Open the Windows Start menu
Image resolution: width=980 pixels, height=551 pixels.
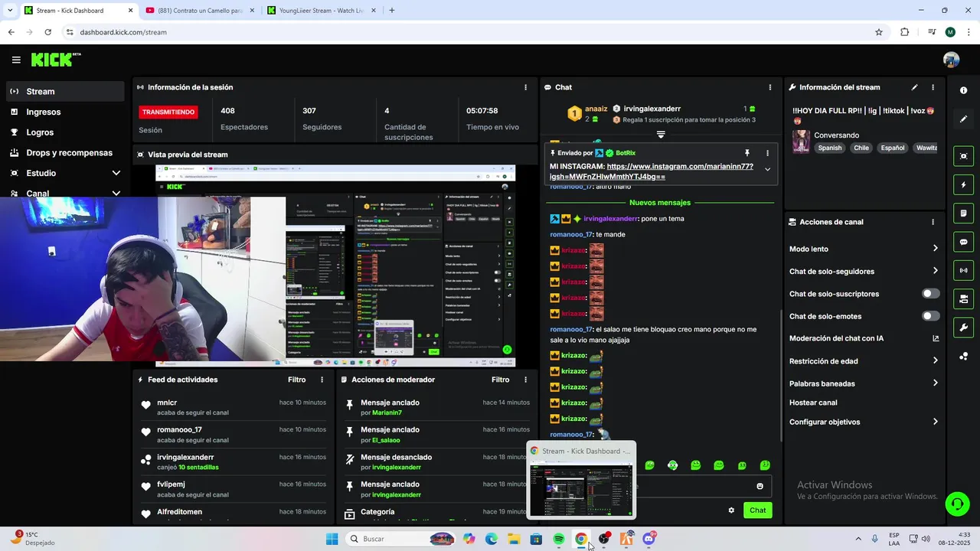[332, 539]
